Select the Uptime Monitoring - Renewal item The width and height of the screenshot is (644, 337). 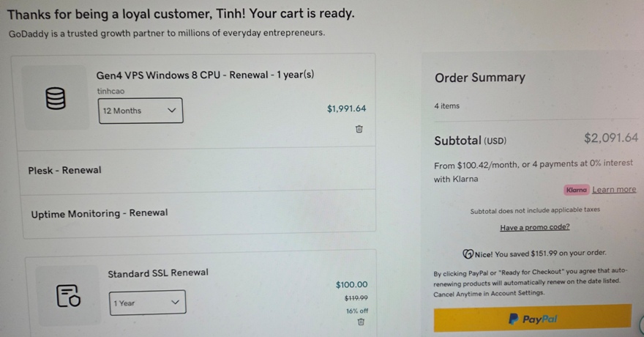pyautogui.click(x=99, y=214)
